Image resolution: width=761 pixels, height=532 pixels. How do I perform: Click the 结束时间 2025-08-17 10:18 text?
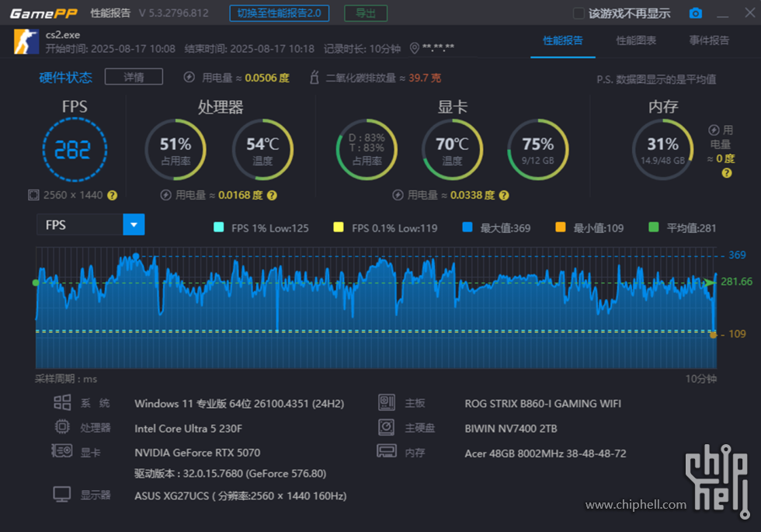(249, 48)
